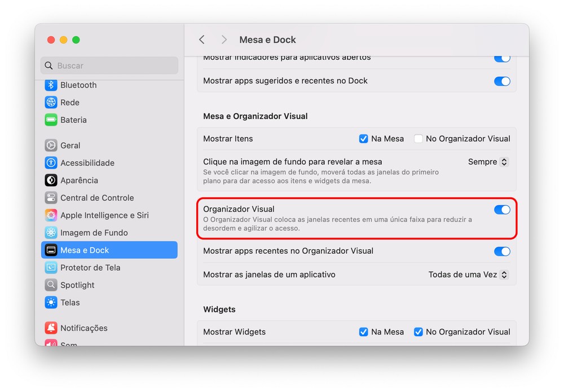This screenshot has width=564, height=392.
Task: Click the Aparência icon
Action: point(51,180)
